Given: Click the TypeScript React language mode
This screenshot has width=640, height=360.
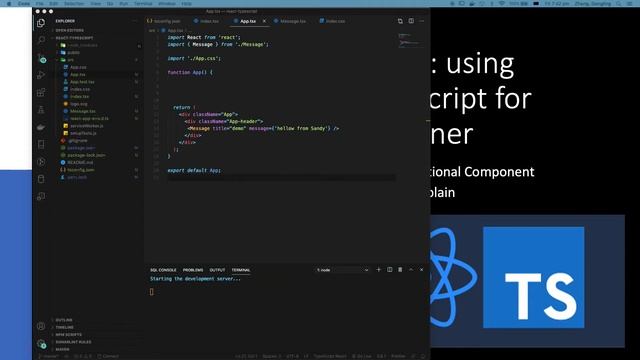Looking at the screenshot, I should click(x=330, y=356).
